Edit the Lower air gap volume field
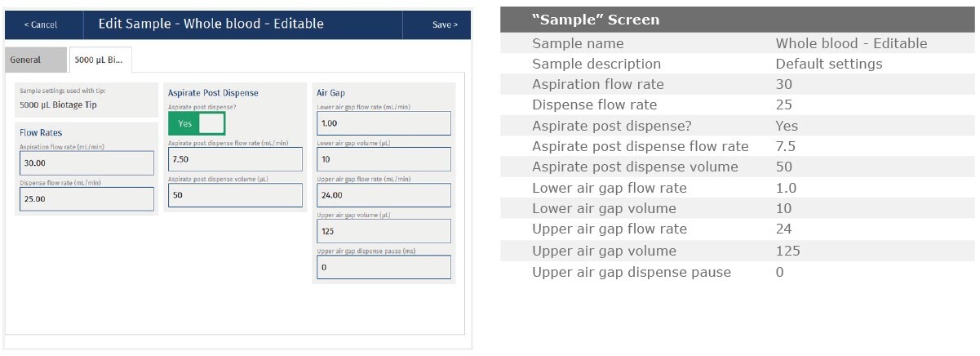Image resolution: width=980 pixels, height=356 pixels. tap(384, 159)
